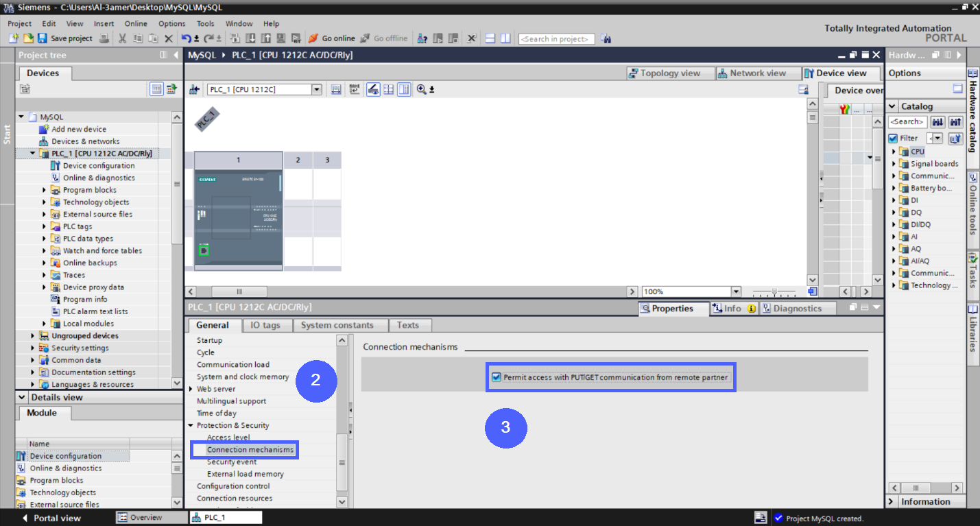Expand the Web server properties node
Viewport: 980px width, 526px height.
coord(191,389)
